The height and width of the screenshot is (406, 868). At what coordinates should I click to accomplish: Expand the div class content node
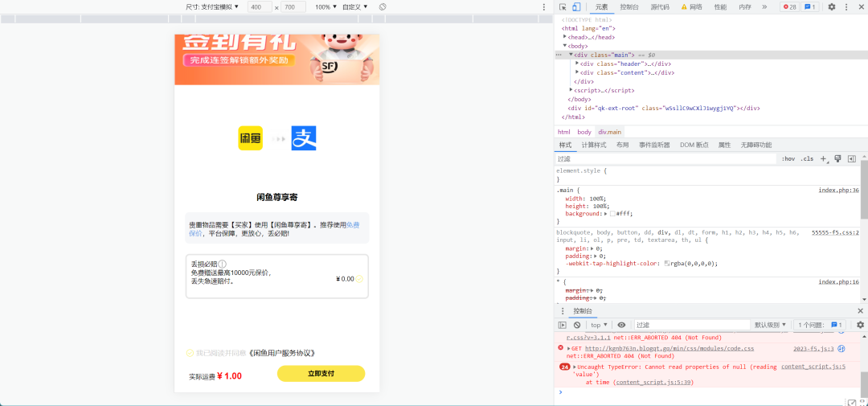577,72
